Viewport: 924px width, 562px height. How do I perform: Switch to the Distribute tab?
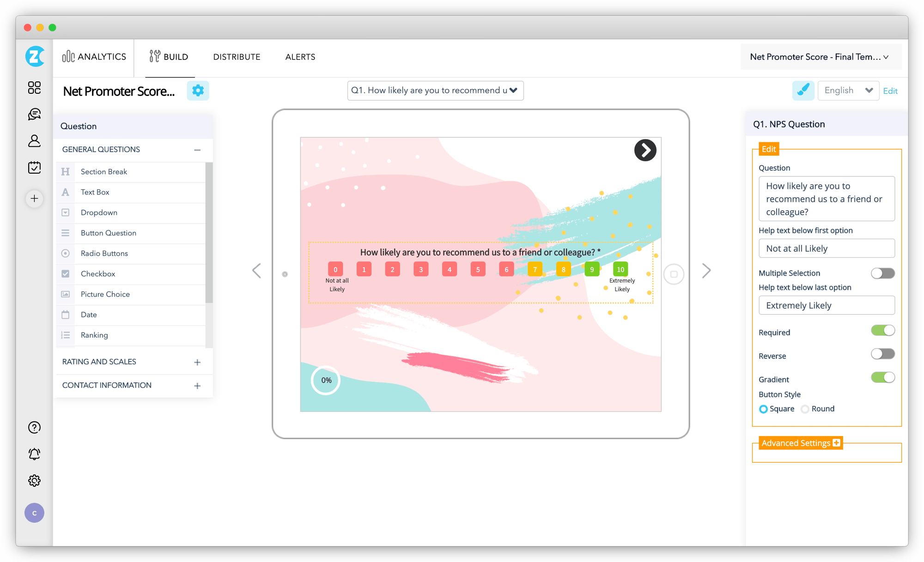tap(236, 57)
